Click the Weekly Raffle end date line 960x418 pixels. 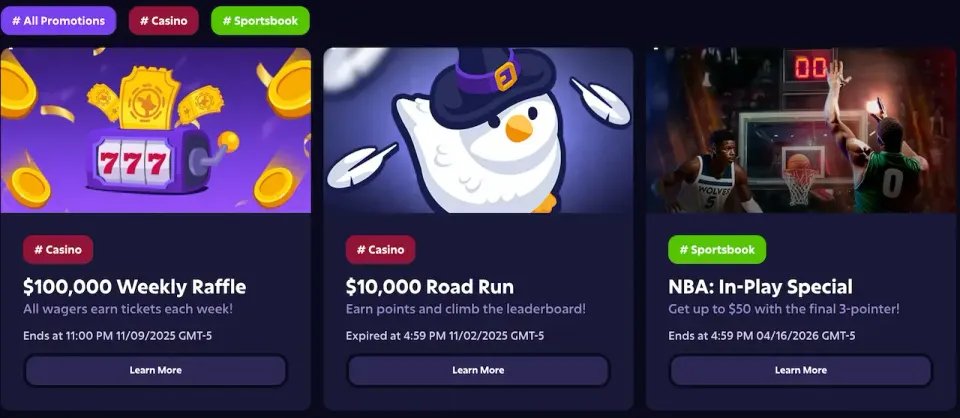(x=118, y=336)
